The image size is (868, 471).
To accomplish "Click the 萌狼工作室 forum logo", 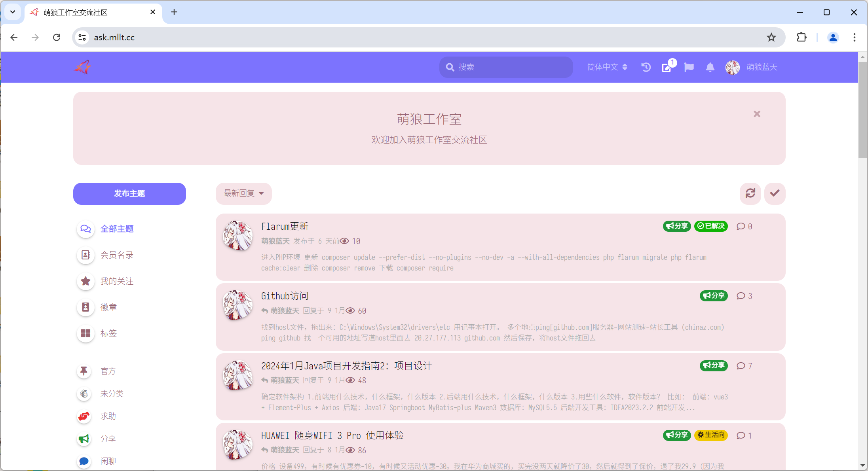I will [x=82, y=67].
